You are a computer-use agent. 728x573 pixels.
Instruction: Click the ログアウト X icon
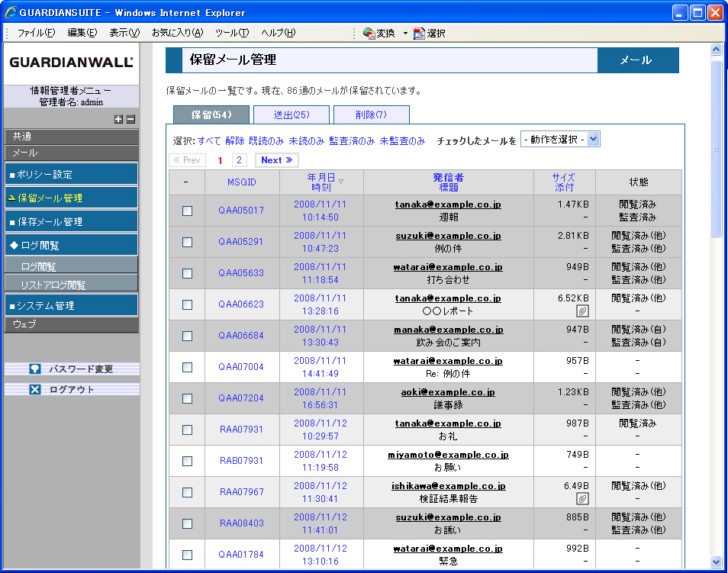point(35,390)
